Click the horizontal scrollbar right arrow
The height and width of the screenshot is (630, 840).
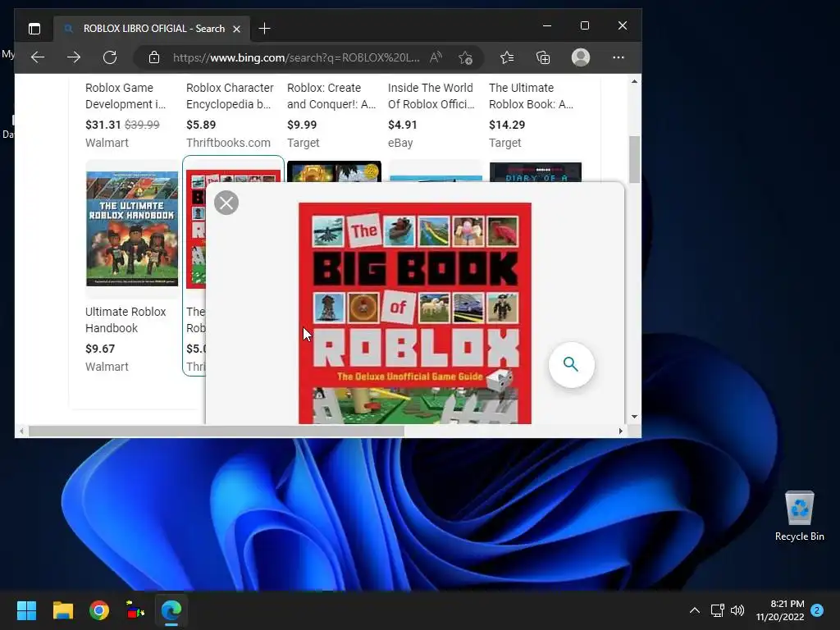tap(620, 431)
